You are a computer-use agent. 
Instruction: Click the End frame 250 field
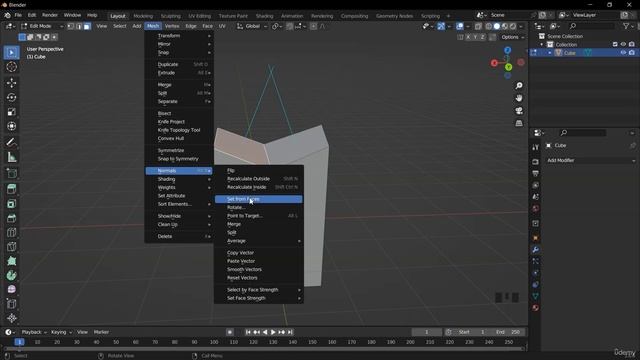(508, 332)
